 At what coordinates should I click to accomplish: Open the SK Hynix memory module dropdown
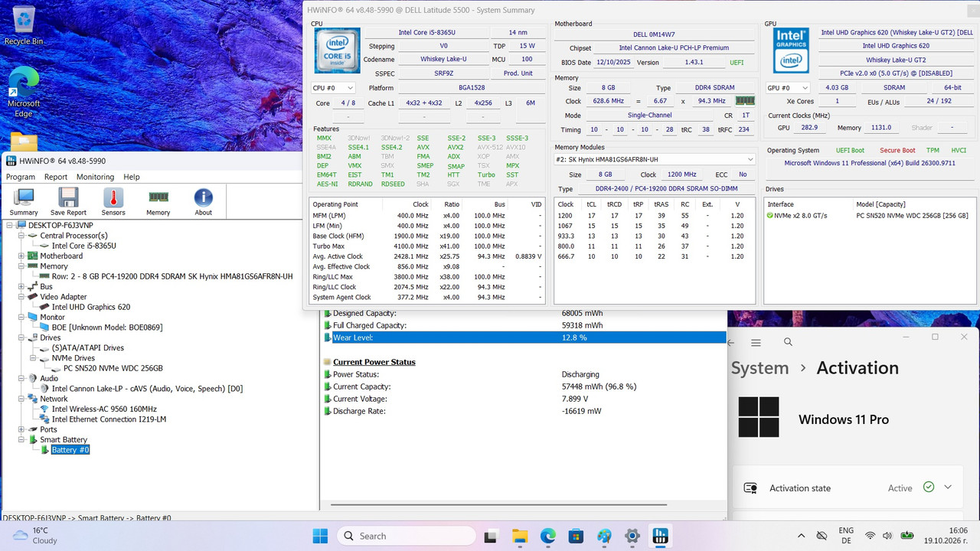tap(655, 159)
